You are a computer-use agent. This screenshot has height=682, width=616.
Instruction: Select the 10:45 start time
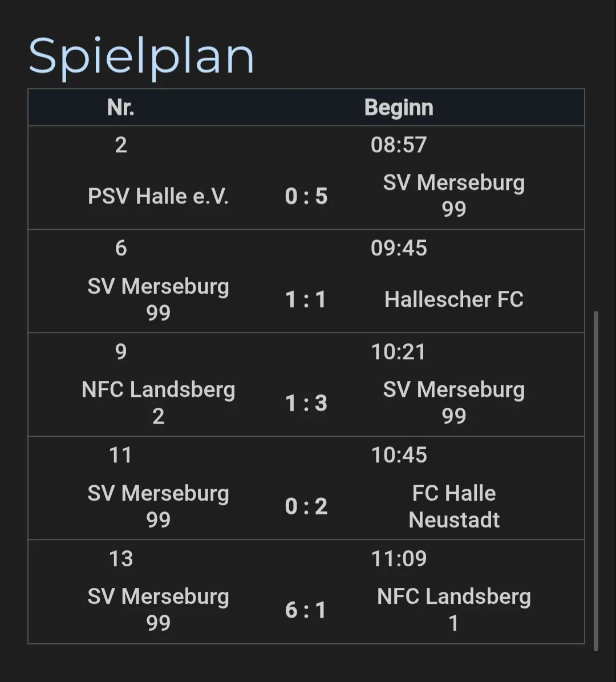(x=399, y=455)
